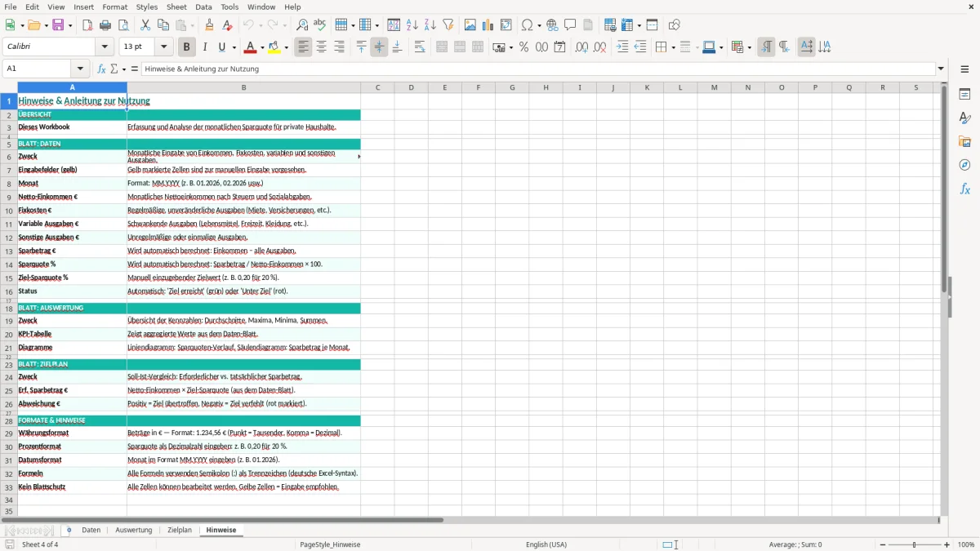
Task: Click English (USA) language status
Action: click(x=546, y=544)
